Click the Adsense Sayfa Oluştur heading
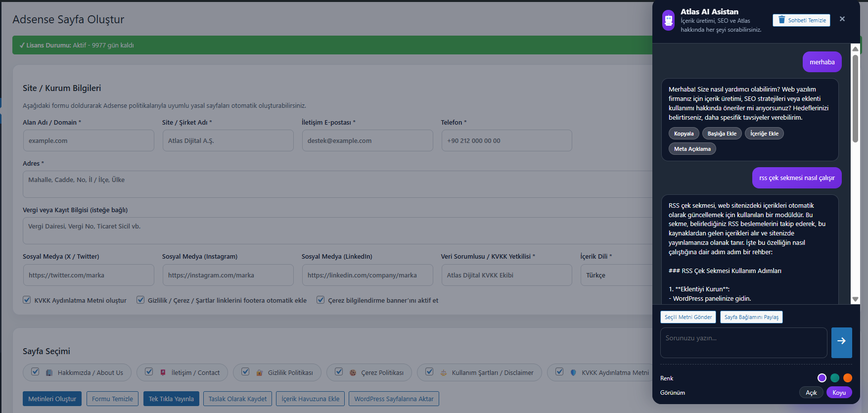 [68, 19]
